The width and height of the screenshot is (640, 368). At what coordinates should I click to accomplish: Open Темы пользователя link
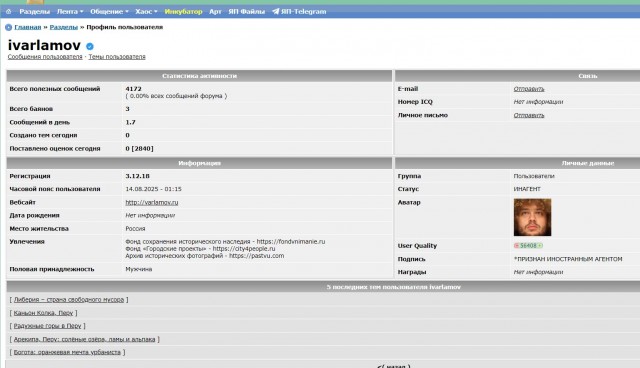(117, 57)
